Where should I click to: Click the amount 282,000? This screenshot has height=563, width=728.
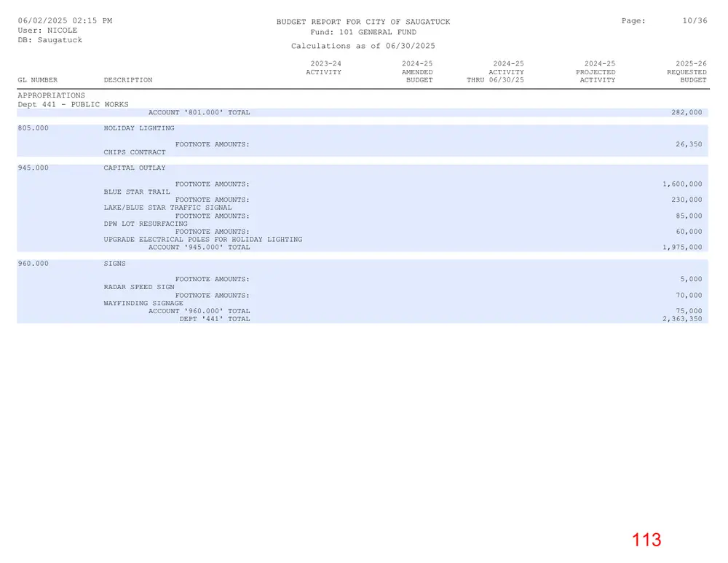point(687,112)
